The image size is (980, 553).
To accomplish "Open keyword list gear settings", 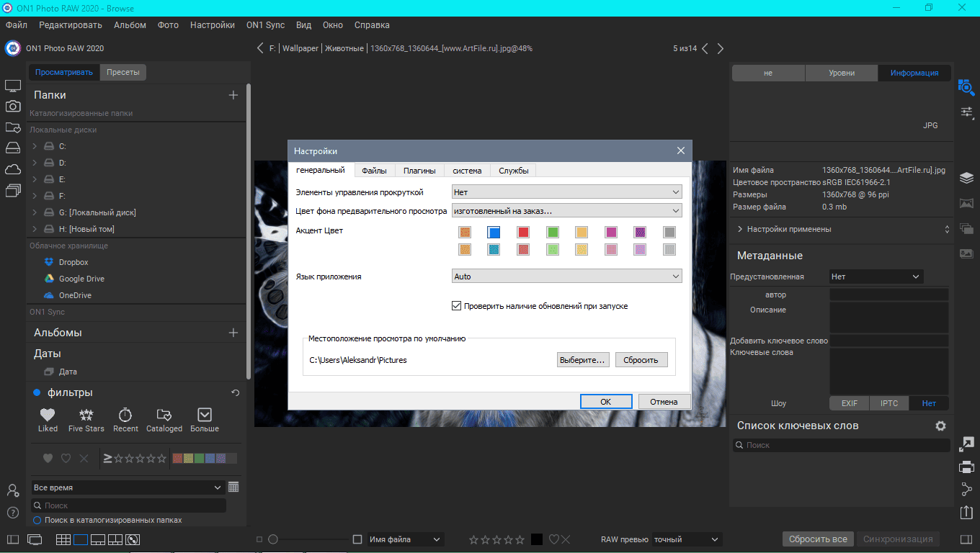I will tap(940, 426).
